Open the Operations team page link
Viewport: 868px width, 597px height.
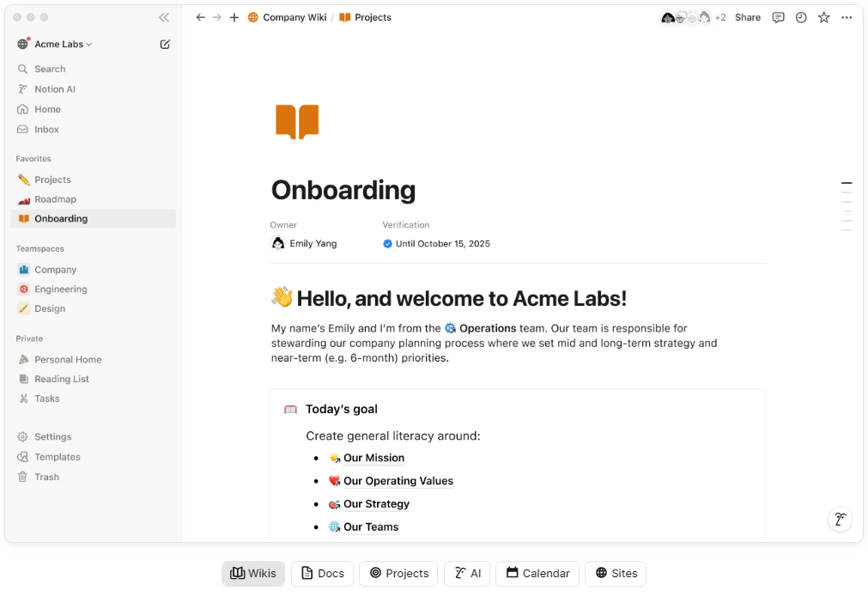(481, 328)
